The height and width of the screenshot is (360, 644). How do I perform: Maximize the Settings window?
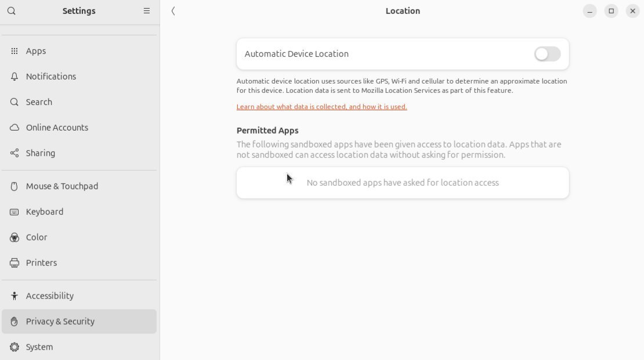click(x=611, y=11)
